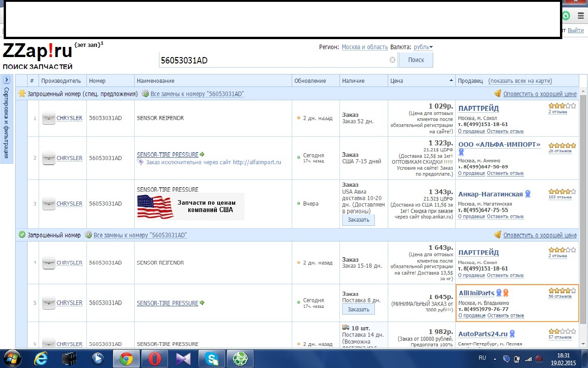This screenshot has height=368, width=588.
Task: Click the text 'SENSOR REIFENDR' in row 1
Action: click(160, 118)
